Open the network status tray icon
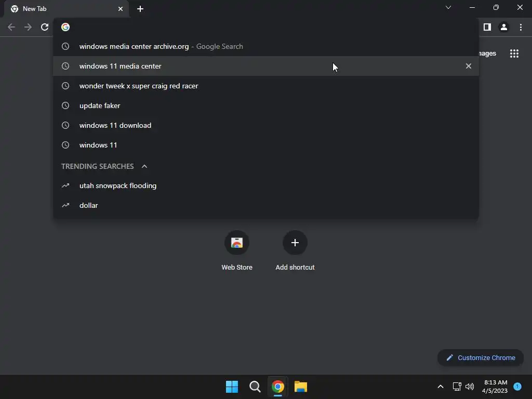532x399 pixels. pyautogui.click(x=457, y=387)
